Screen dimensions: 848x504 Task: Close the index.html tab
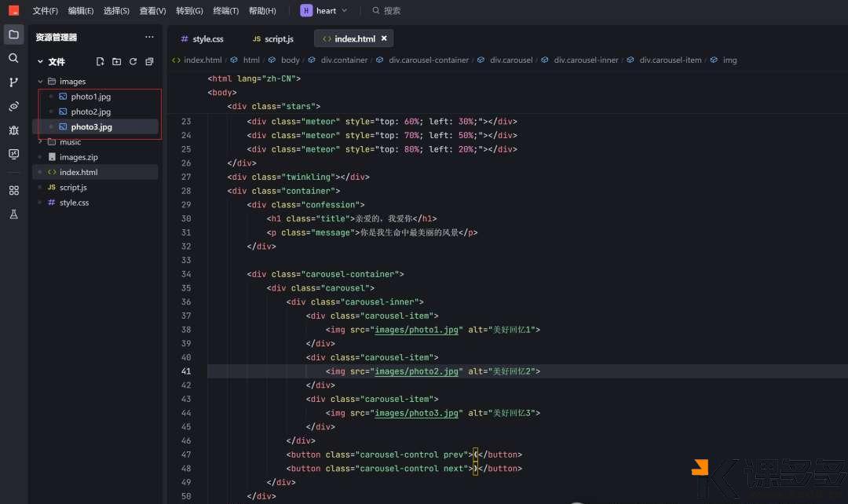point(384,38)
